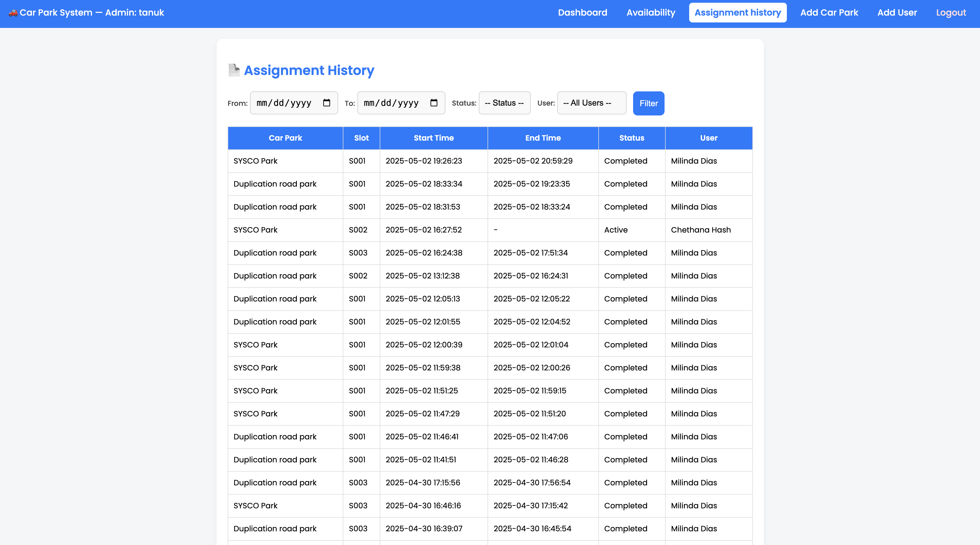980x545 pixels.
Task: Select start time 2025-04-30 17:15:56
Action: click(423, 483)
